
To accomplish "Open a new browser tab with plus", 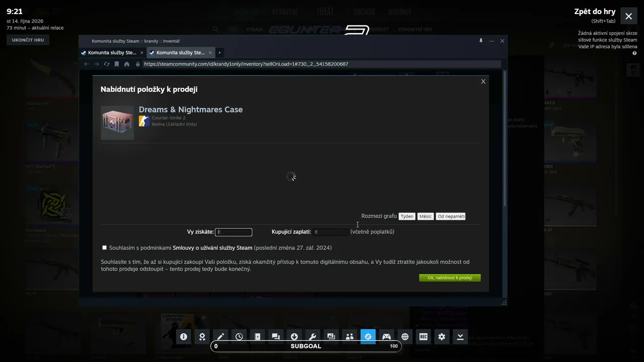I will pyautogui.click(x=219, y=52).
